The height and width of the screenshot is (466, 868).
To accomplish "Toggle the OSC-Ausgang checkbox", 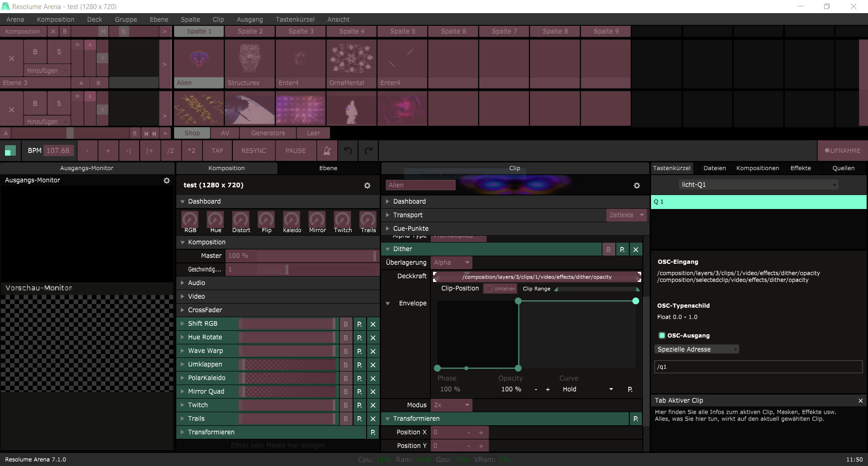I will (662, 336).
